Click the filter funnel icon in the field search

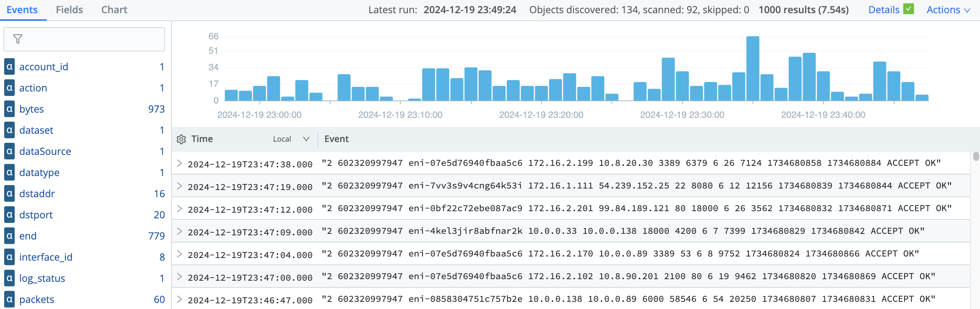point(17,39)
